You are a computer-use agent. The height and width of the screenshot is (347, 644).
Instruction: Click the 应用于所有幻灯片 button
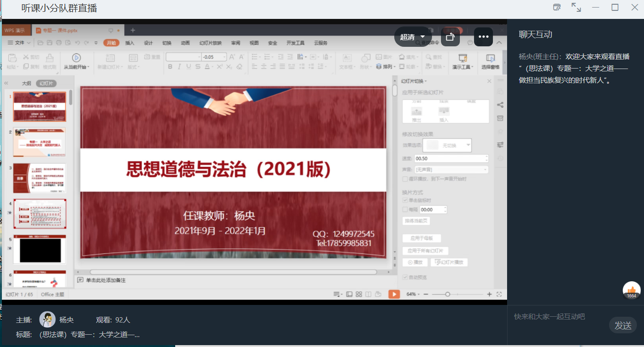425,251
